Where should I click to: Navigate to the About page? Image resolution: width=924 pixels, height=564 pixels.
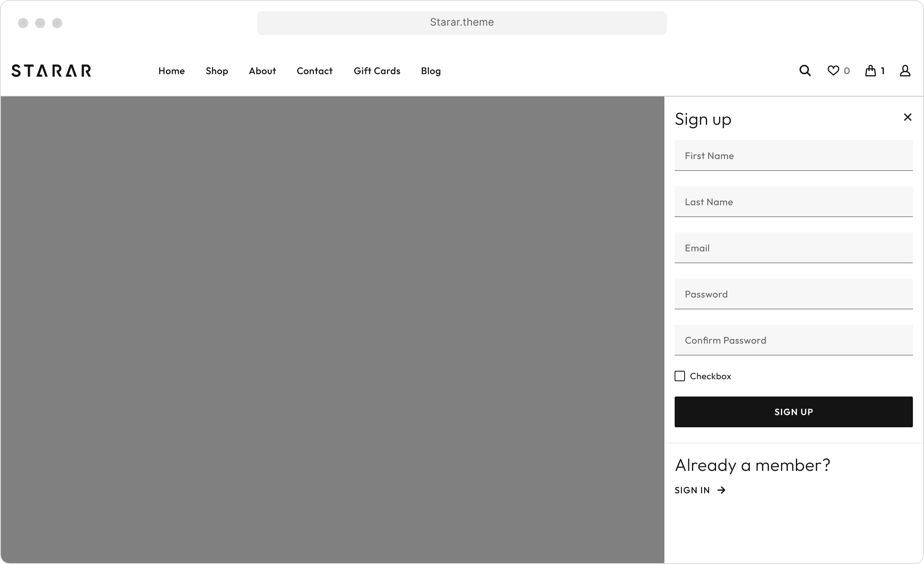click(x=262, y=71)
